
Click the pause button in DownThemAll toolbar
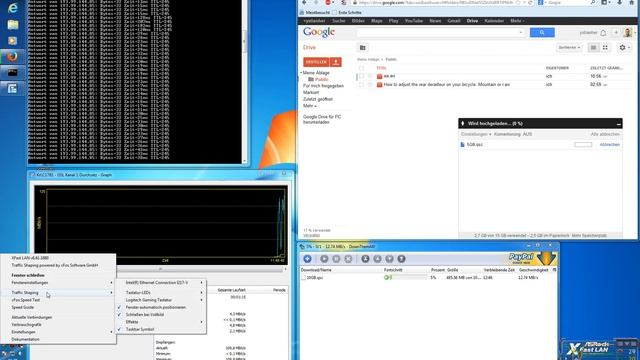pos(336,259)
